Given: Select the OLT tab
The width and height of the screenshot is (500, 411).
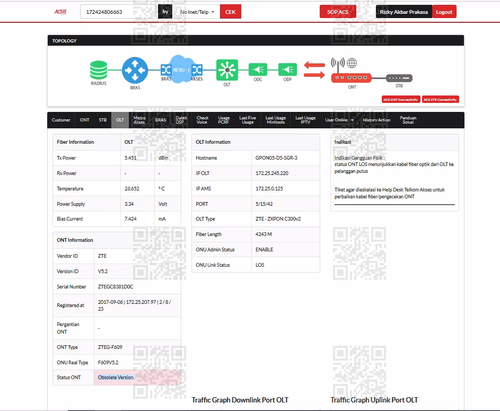Looking at the screenshot, I should [120, 120].
